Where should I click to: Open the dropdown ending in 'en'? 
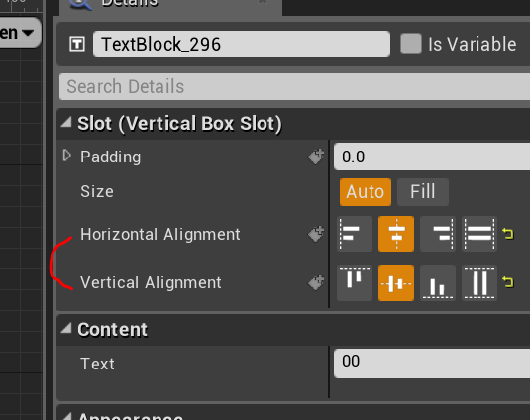pos(20,33)
